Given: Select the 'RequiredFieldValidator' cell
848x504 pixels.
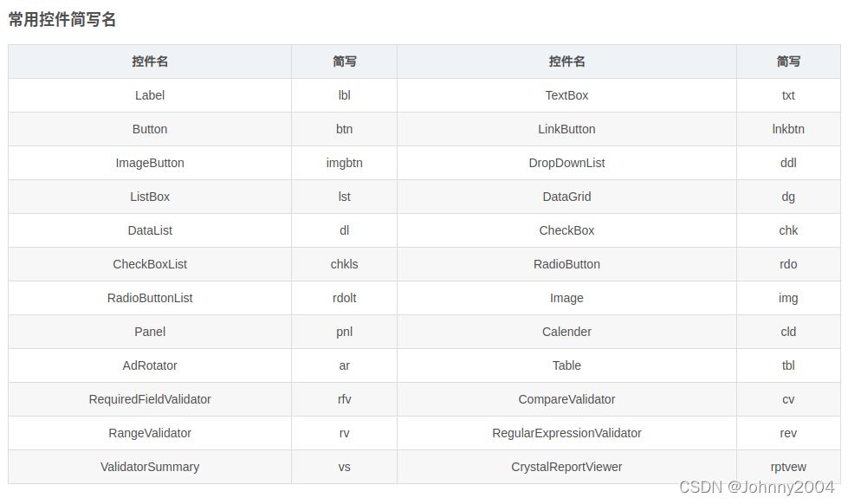Looking at the screenshot, I should 150,399.
